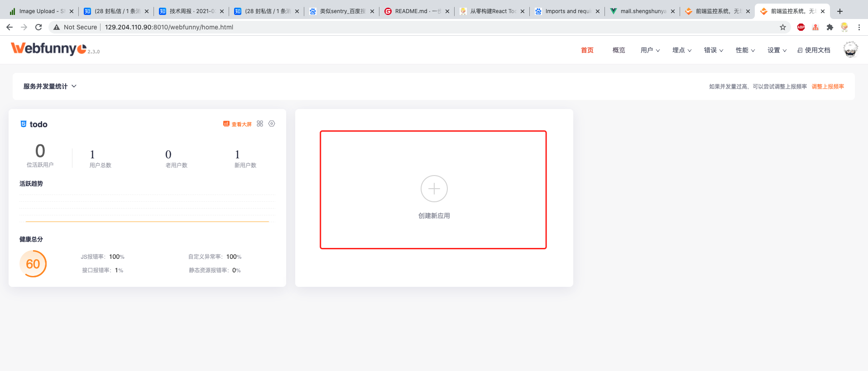Click the grid icon on todo card
868x371 pixels.
pyautogui.click(x=260, y=124)
